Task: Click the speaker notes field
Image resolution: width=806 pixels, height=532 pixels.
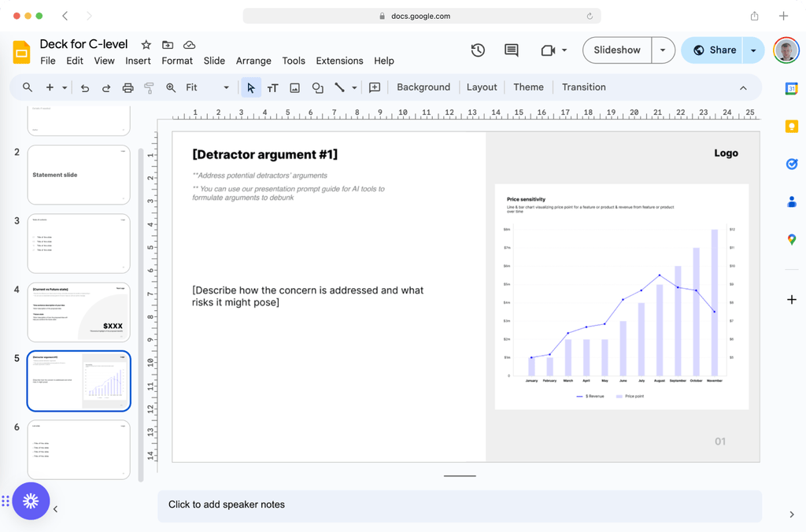Action: pos(460,504)
